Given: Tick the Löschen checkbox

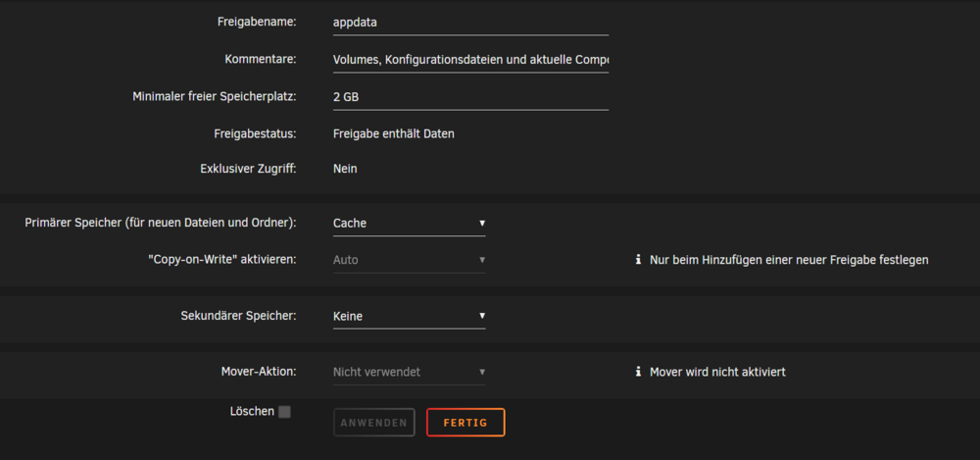Looking at the screenshot, I should (284, 412).
